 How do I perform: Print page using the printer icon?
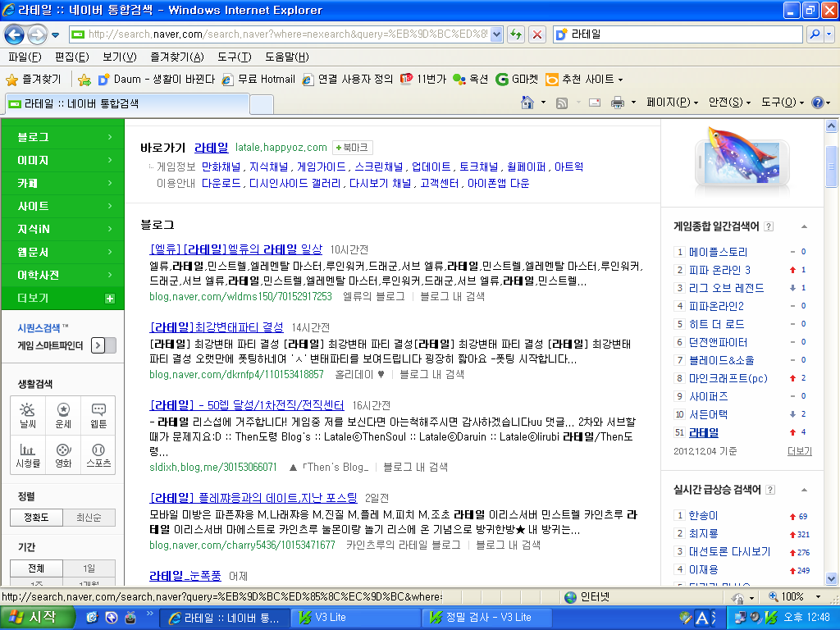click(618, 103)
